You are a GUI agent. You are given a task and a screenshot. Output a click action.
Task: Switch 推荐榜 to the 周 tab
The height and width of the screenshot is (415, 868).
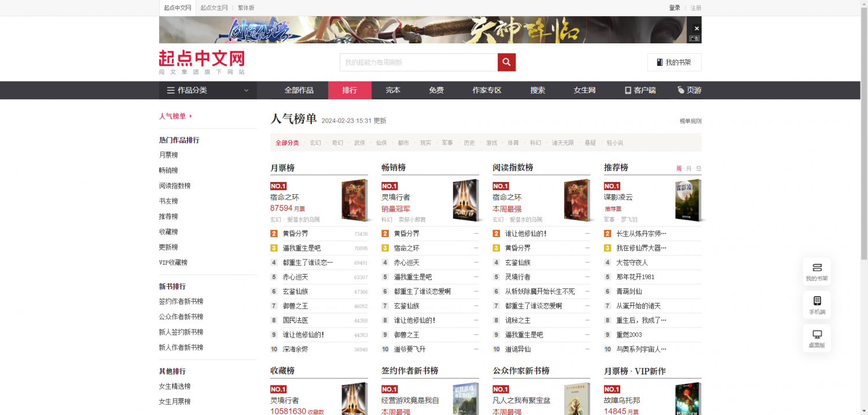coord(679,169)
